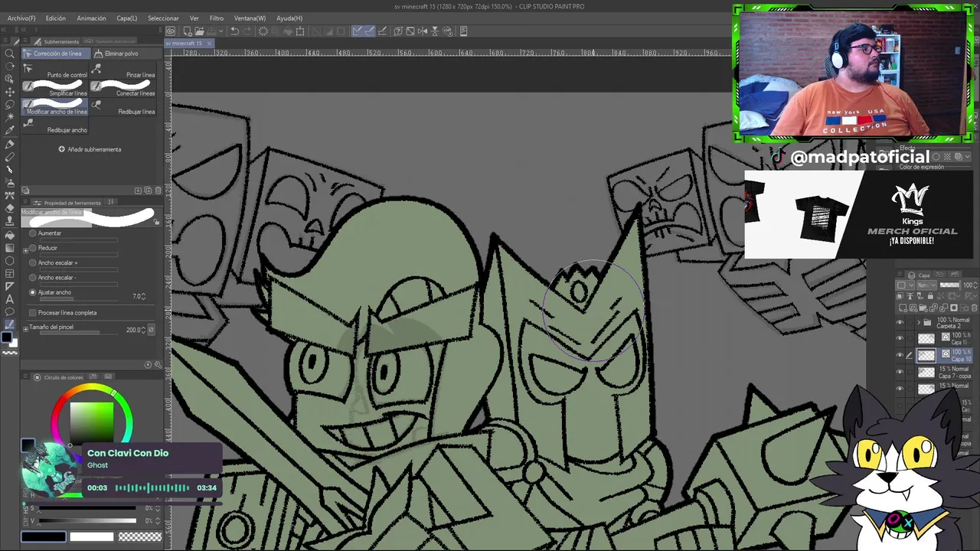Select the Fill bucket tool in left toolbar
The height and width of the screenshot is (551, 980).
pyautogui.click(x=10, y=234)
